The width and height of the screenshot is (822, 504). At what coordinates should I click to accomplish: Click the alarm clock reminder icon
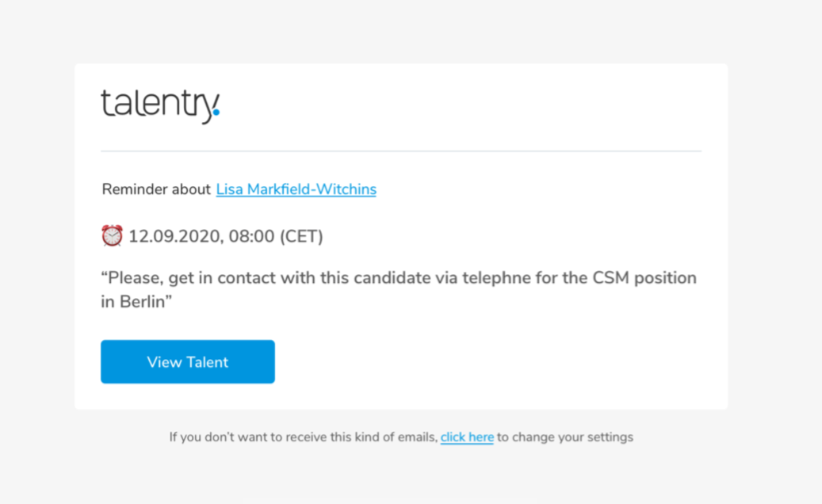[112, 235]
